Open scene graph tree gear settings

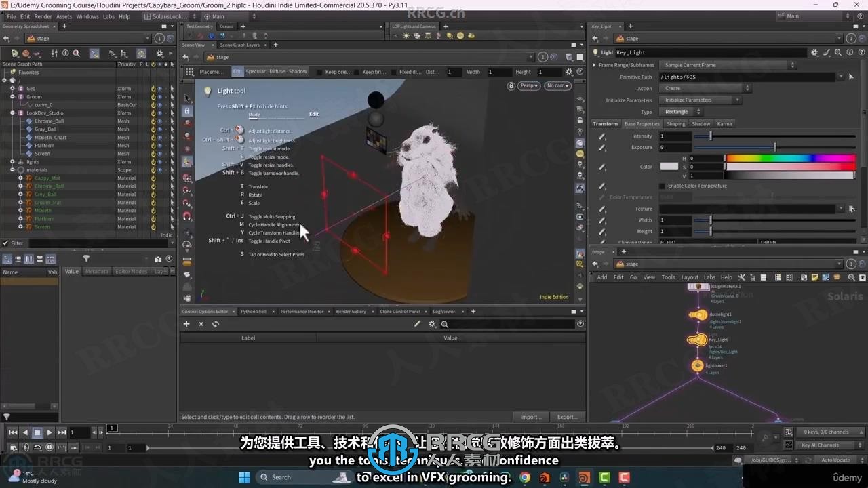tap(159, 53)
